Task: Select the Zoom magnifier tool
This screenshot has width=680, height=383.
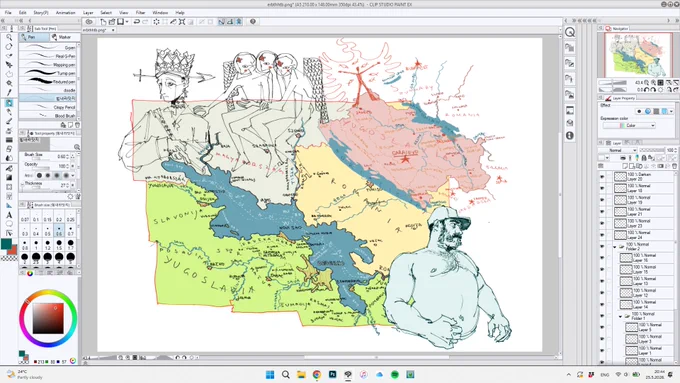Action: point(9,37)
